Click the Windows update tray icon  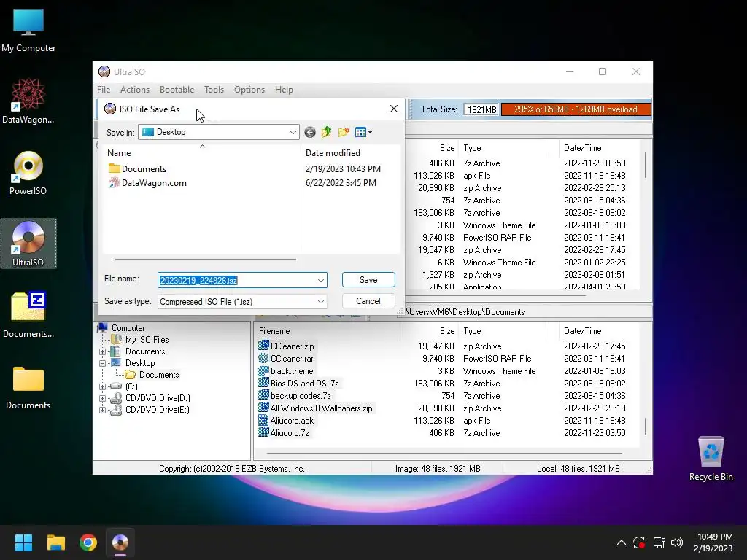[639, 542]
